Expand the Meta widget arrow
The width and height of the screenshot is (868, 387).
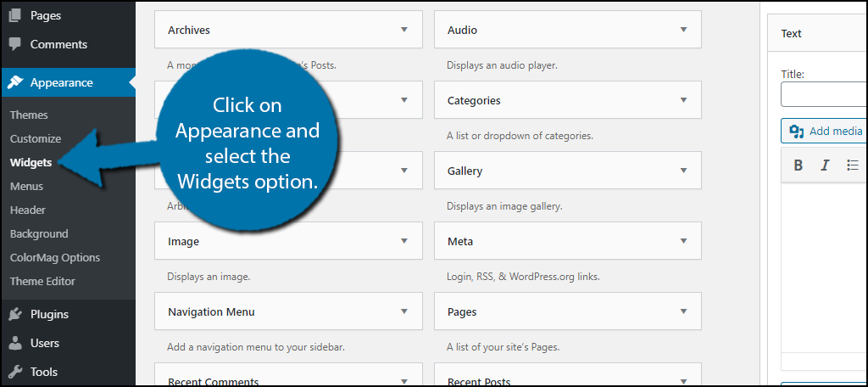coord(684,241)
